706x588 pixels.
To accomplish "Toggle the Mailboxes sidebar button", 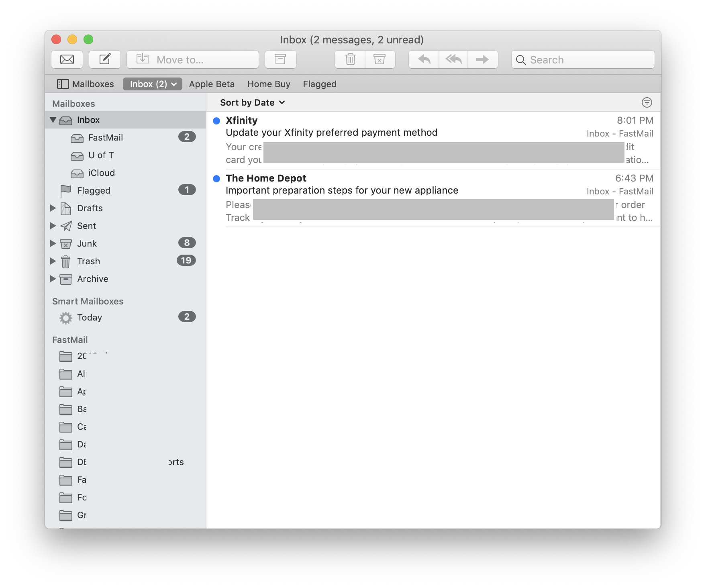I will click(x=85, y=84).
